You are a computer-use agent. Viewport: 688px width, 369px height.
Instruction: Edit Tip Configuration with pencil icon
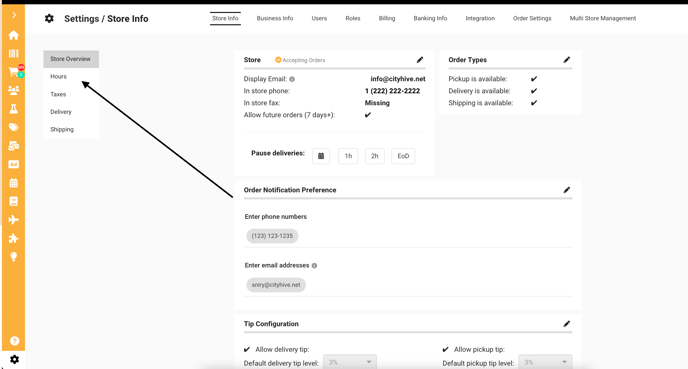[567, 324]
